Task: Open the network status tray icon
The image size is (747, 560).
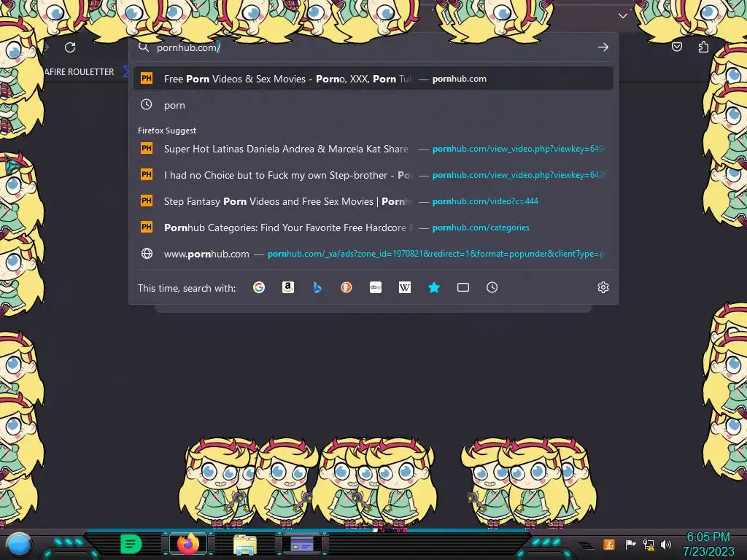Action: [649, 544]
